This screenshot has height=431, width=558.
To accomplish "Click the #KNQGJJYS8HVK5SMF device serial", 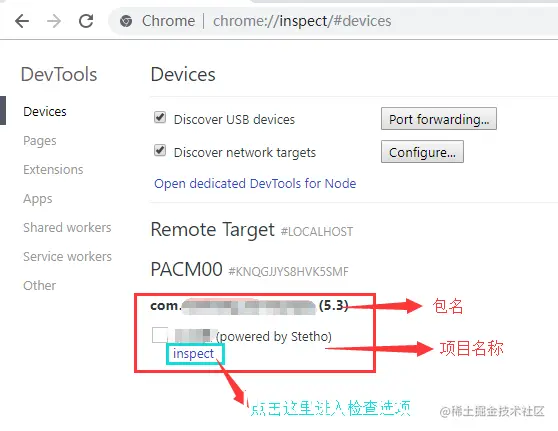I will tap(288, 272).
